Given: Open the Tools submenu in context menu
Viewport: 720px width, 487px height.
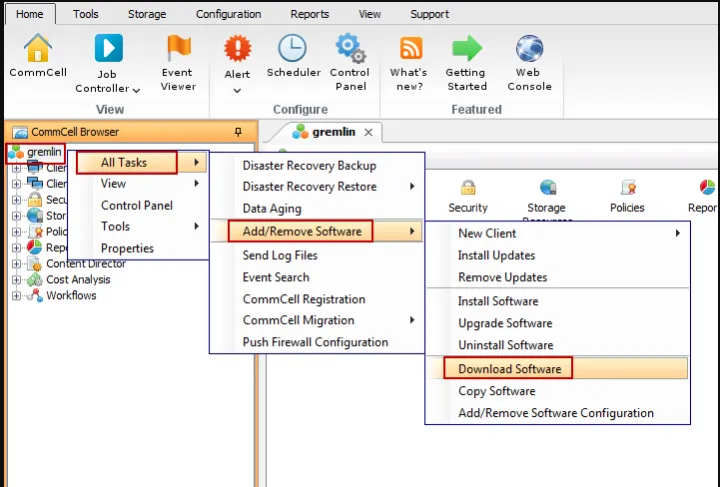Looking at the screenshot, I should pos(138,226).
